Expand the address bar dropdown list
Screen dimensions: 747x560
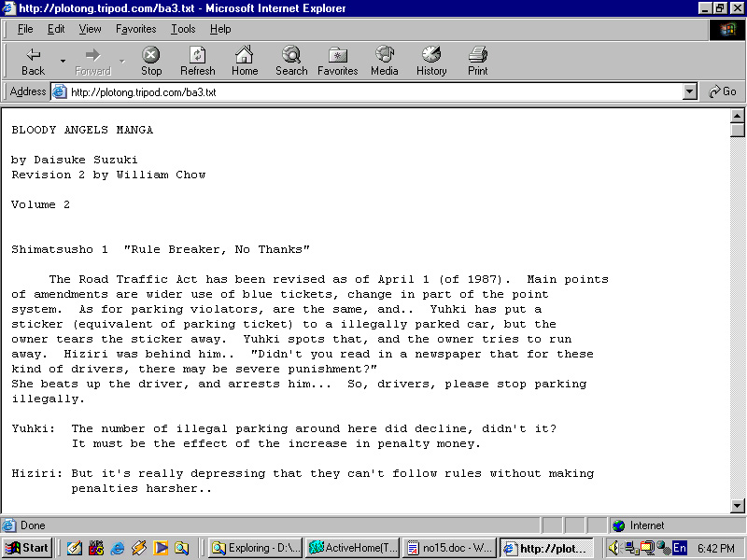point(689,91)
